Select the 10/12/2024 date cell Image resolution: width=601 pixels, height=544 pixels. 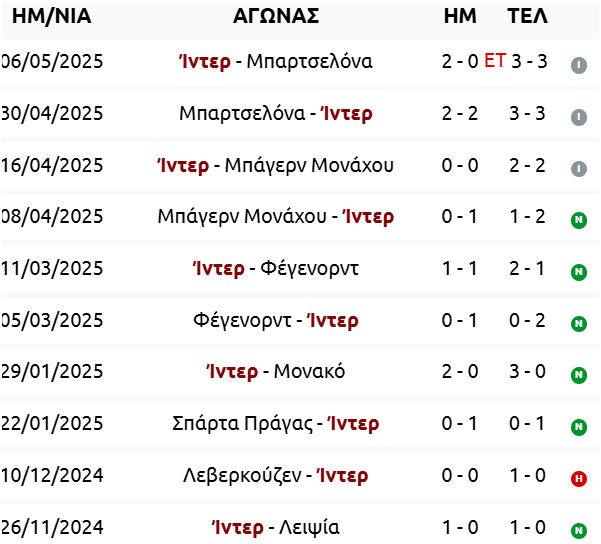52,475
